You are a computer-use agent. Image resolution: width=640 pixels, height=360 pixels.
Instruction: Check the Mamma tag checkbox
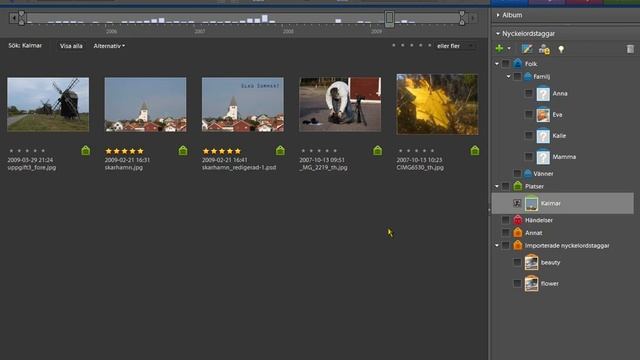529,157
